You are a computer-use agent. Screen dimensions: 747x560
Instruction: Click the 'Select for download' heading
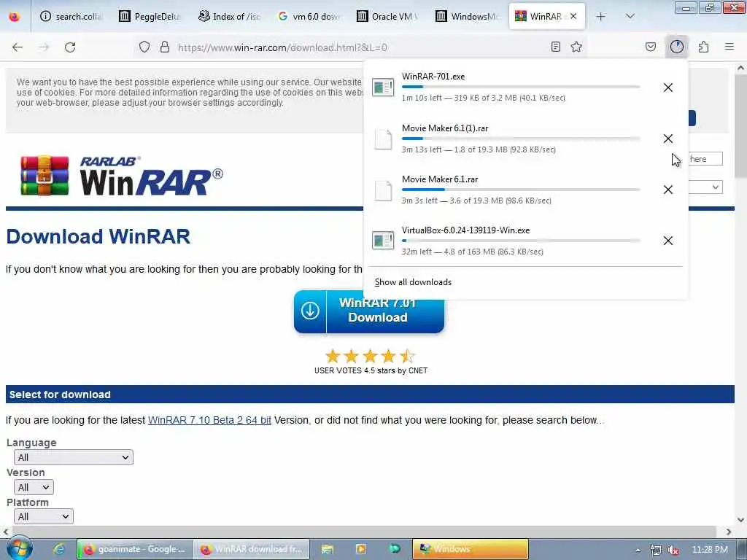(60, 394)
